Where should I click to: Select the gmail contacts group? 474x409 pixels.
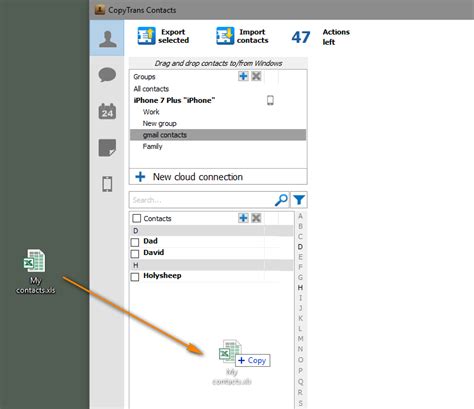218,135
